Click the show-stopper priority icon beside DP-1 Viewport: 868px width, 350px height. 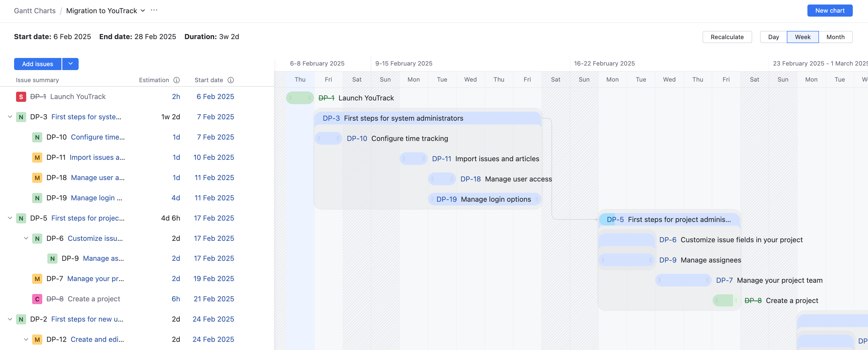tap(21, 97)
